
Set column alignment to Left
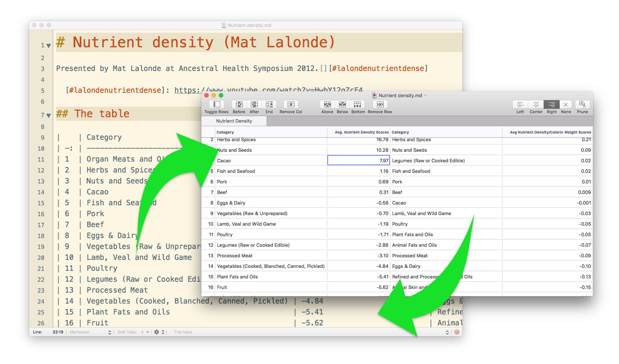click(x=520, y=104)
